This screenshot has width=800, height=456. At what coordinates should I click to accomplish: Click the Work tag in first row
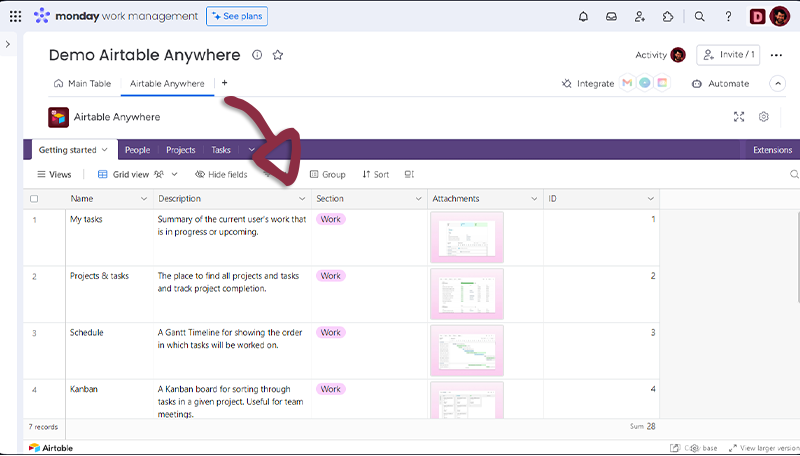[330, 219]
